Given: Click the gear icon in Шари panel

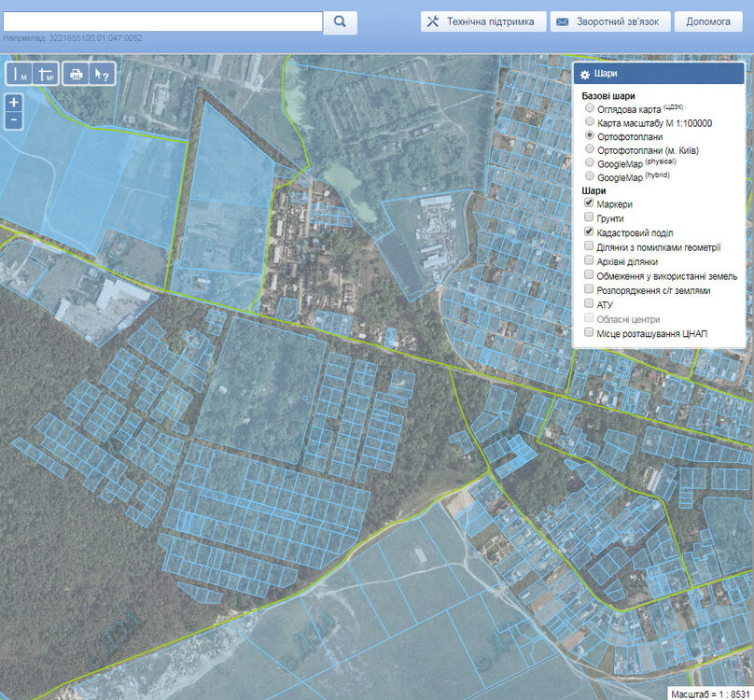Looking at the screenshot, I should tap(585, 74).
